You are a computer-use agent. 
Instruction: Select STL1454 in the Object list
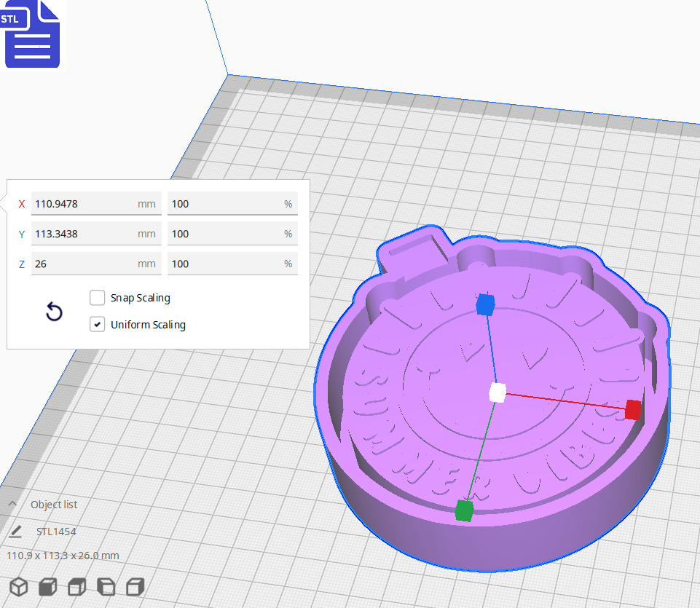coord(55,532)
